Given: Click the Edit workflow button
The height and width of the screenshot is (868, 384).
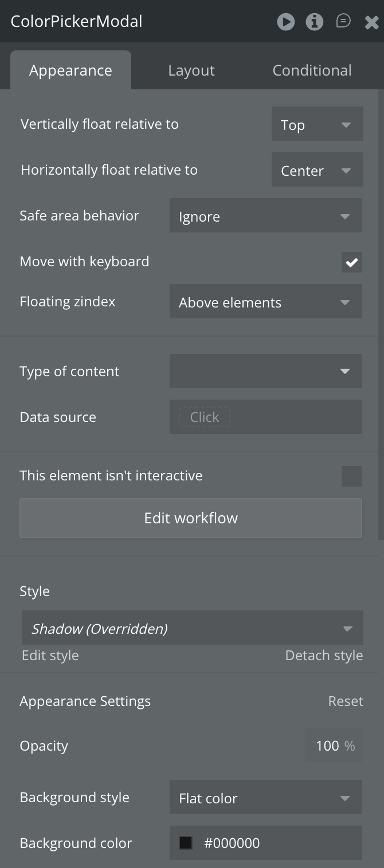Looking at the screenshot, I should click(x=191, y=518).
